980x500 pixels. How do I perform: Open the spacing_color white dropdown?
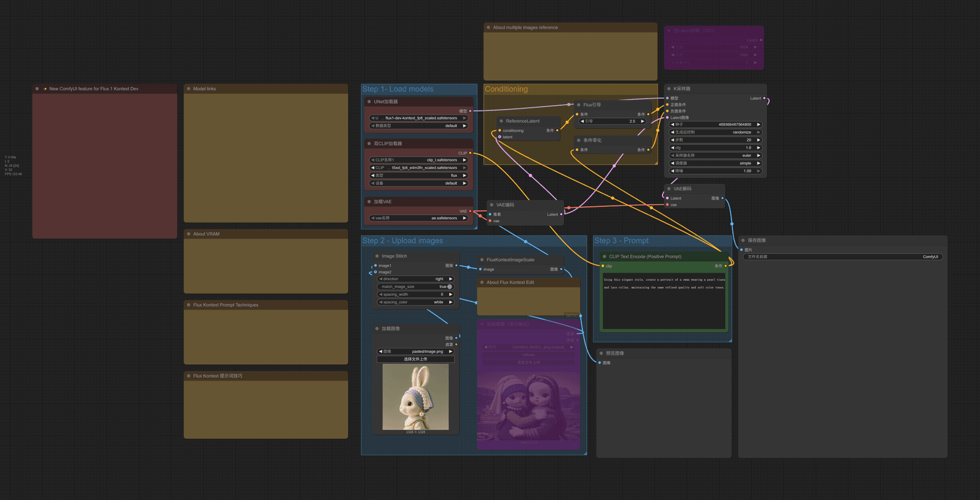pyautogui.click(x=415, y=302)
